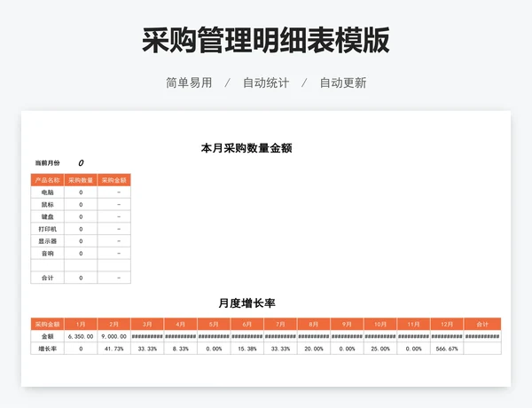Select the 41.73% growth cell
Image resolution: width=532 pixels, height=408 pixels.
click(x=114, y=349)
